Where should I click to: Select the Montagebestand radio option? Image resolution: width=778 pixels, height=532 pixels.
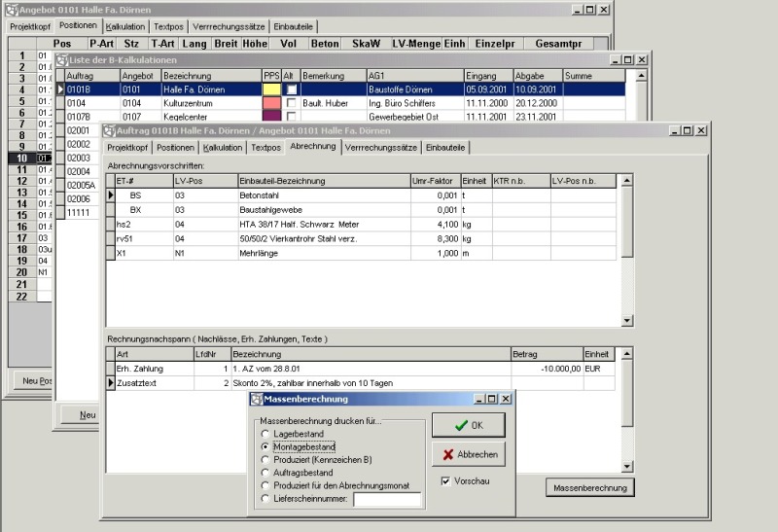click(x=265, y=446)
